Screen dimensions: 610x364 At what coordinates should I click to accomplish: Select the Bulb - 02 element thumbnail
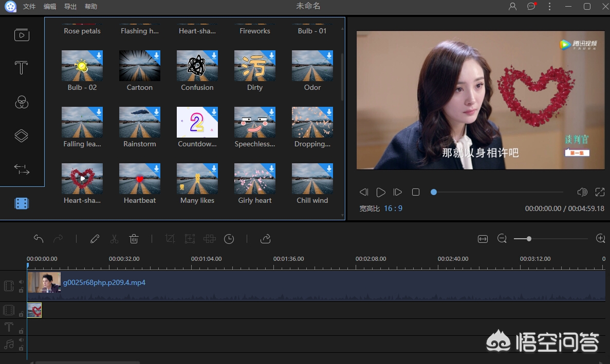82,66
